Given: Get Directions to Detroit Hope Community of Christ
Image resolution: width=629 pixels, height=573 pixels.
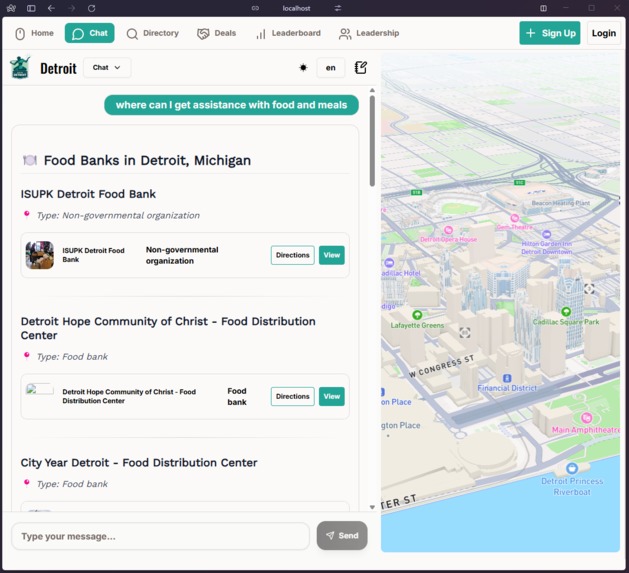Looking at the screenshot, I should tap(292, 396).
